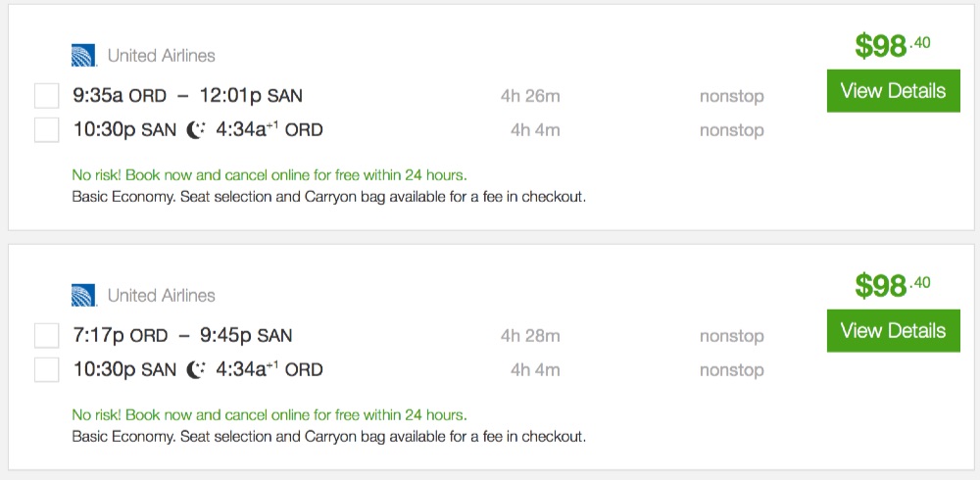Open View Details for the 9:35a itinerary
The width and height of the screenshot is (980, 480).
tap(893, 91)
